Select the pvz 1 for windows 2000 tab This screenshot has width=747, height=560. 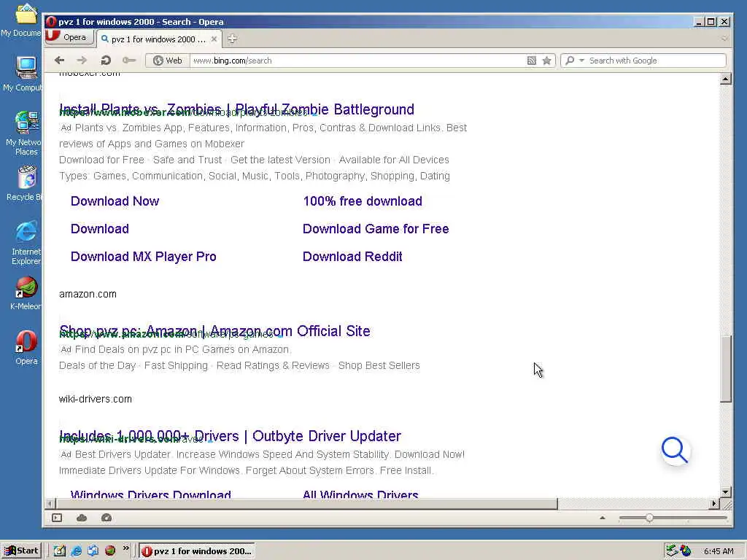point(158,39)
